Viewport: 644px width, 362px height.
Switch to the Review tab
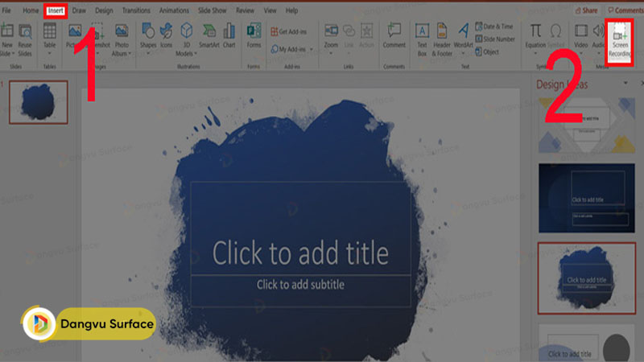tap(245, 10)
